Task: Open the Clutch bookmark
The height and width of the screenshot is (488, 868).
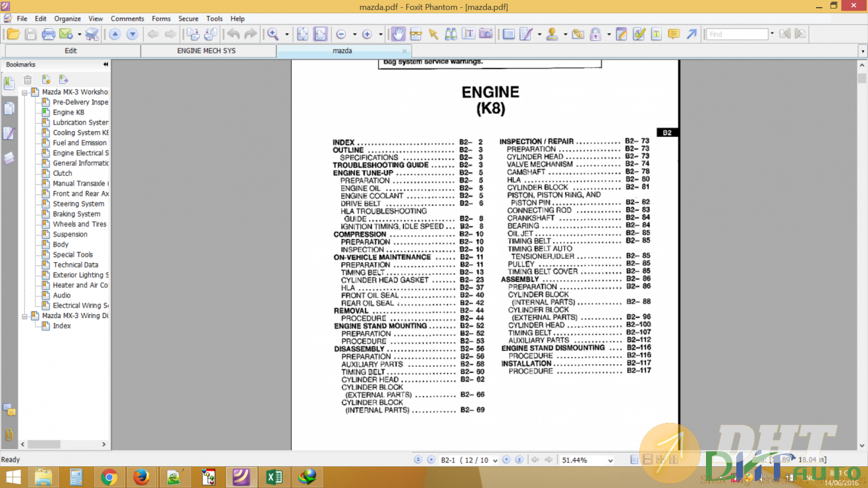Action: tap(63, 173)
